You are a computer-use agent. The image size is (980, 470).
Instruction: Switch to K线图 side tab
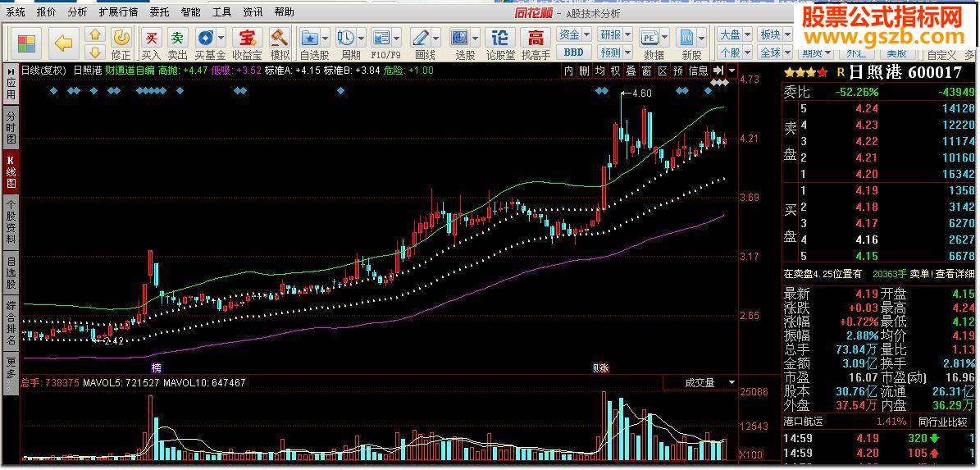point(11,171)
